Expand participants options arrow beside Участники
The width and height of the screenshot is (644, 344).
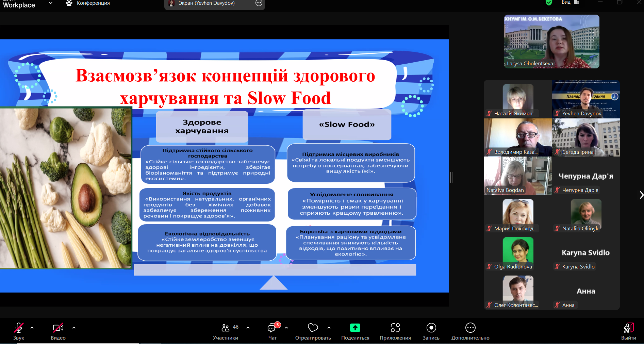(248, 328)
